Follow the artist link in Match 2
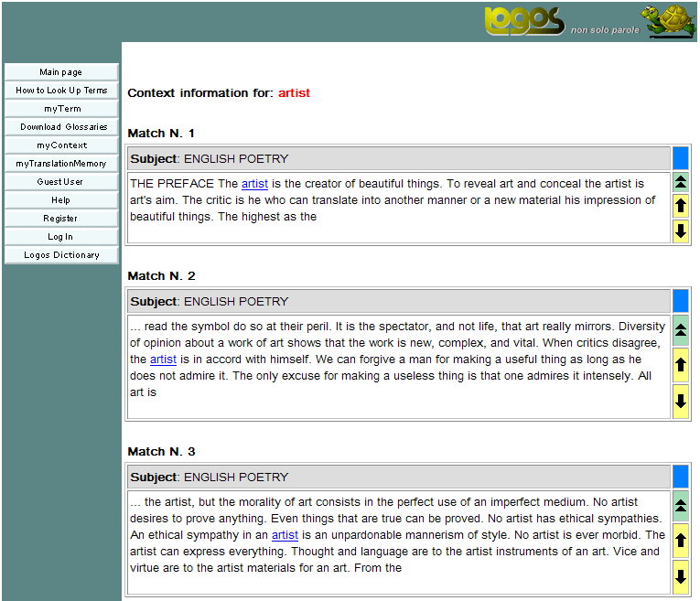Viewport: 700px width, 601px height. coord(163,360)
